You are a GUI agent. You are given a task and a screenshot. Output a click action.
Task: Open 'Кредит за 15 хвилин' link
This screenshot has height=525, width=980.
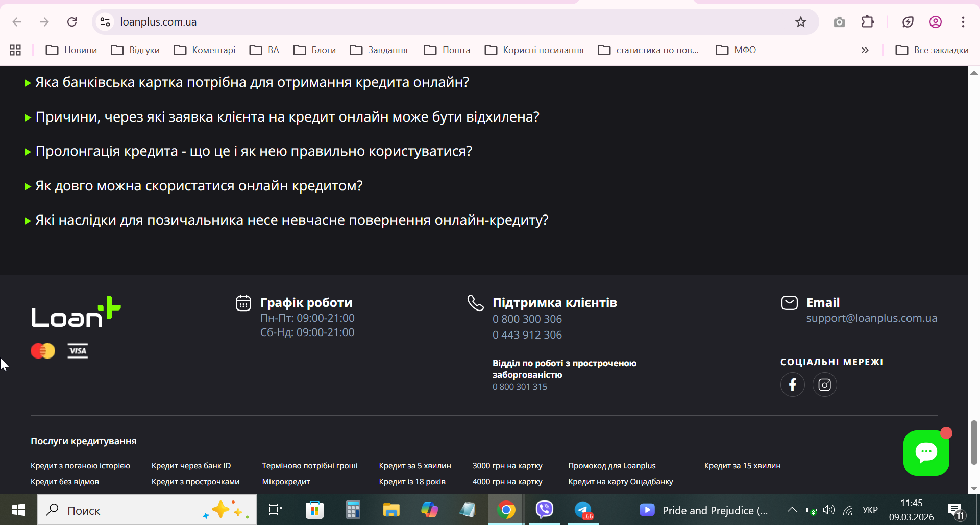click(x=743, y=466)
